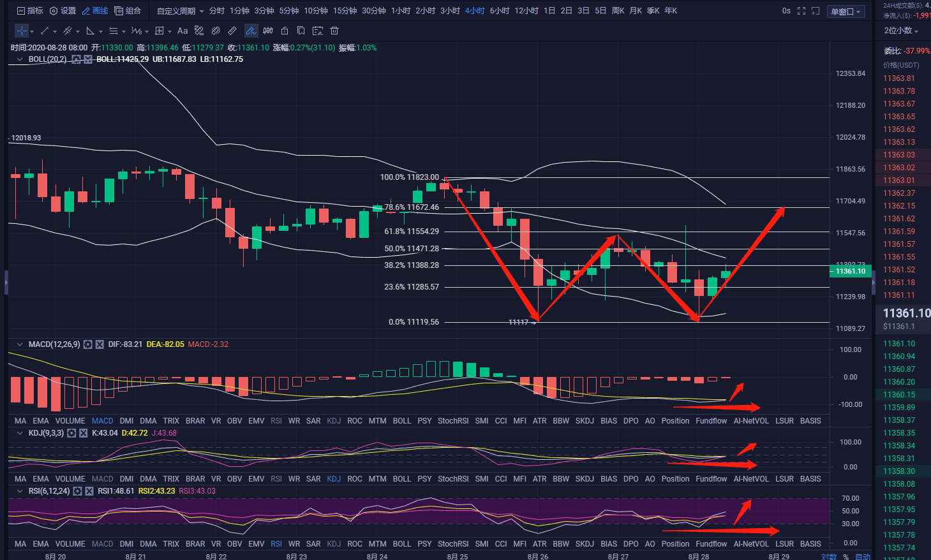Screen dimensions: 931x560
Task: Switch to the 周K weekly timeframe
Action: (618, 11)
